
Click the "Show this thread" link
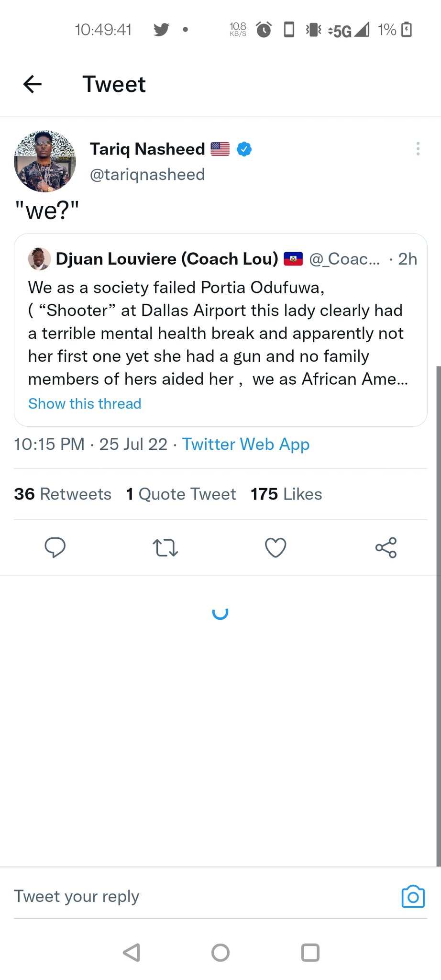tap(85, 403)
